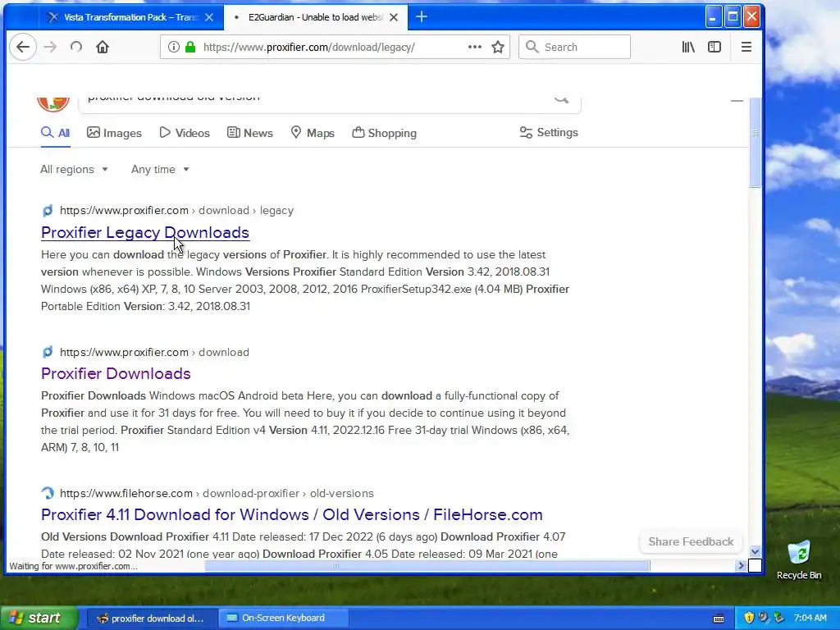
Task: Click the security shield tray icon
Action: tap(749, 618)
